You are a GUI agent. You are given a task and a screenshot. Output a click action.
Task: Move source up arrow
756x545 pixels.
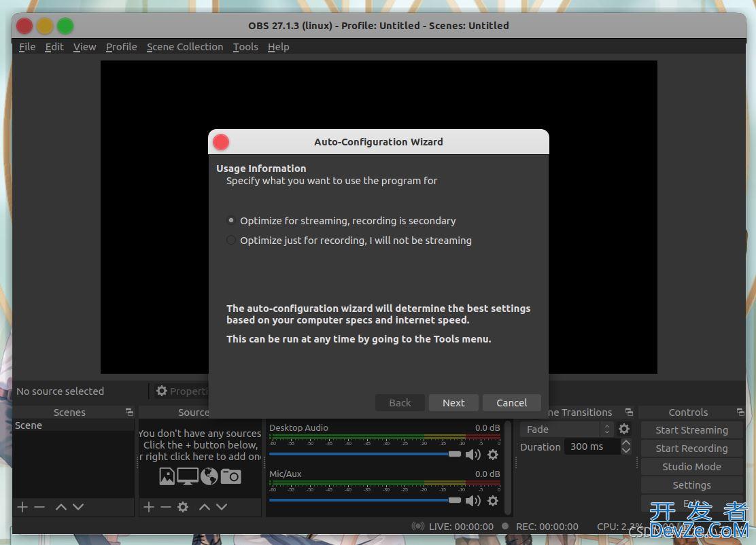(205, 506)
